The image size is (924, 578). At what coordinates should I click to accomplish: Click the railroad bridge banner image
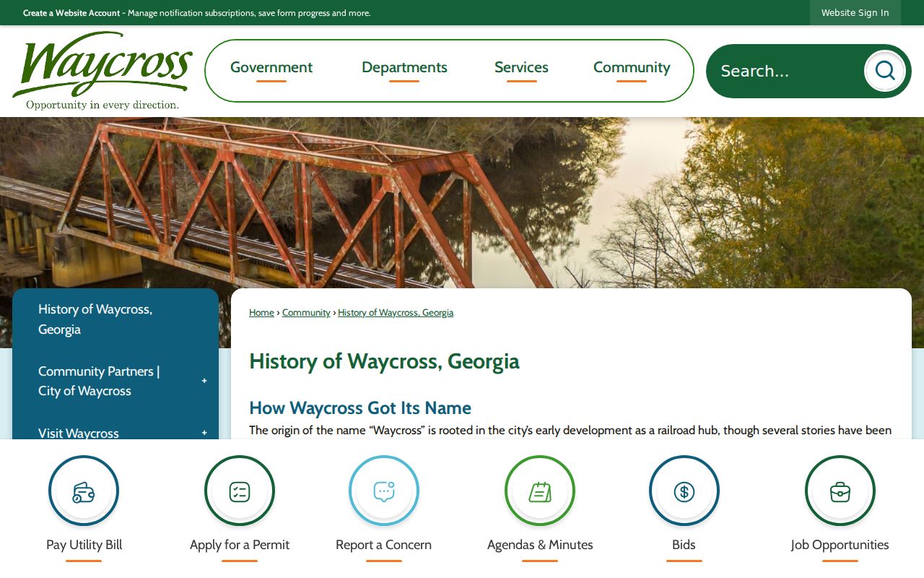coord(462,202)
